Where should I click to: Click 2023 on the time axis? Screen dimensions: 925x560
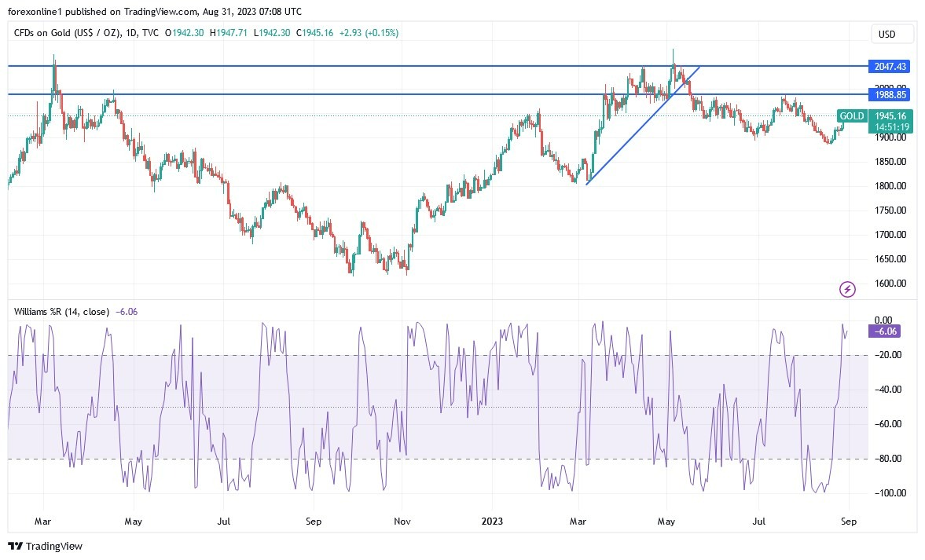[x=493, y=521]
